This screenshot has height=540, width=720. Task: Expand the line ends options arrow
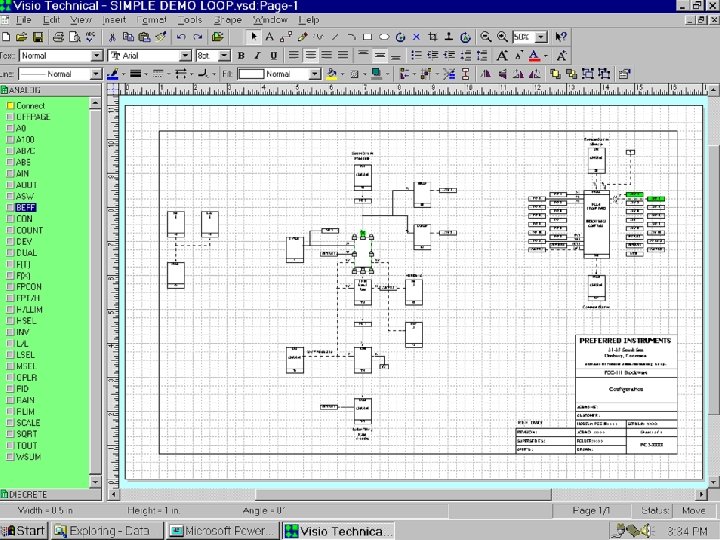[191, 74]
